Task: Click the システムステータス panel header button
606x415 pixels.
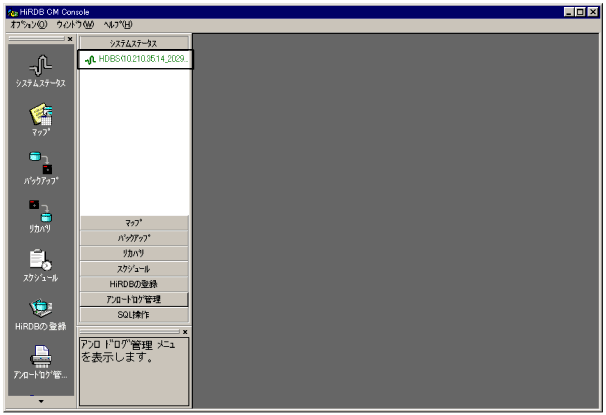Action: 134,43
